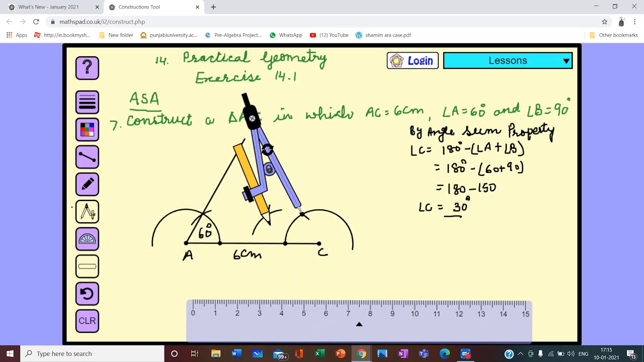Image resolution: width=644 pixels, height=362 pixels.
Task: Open the color palette tool
Action: (87, 129)
